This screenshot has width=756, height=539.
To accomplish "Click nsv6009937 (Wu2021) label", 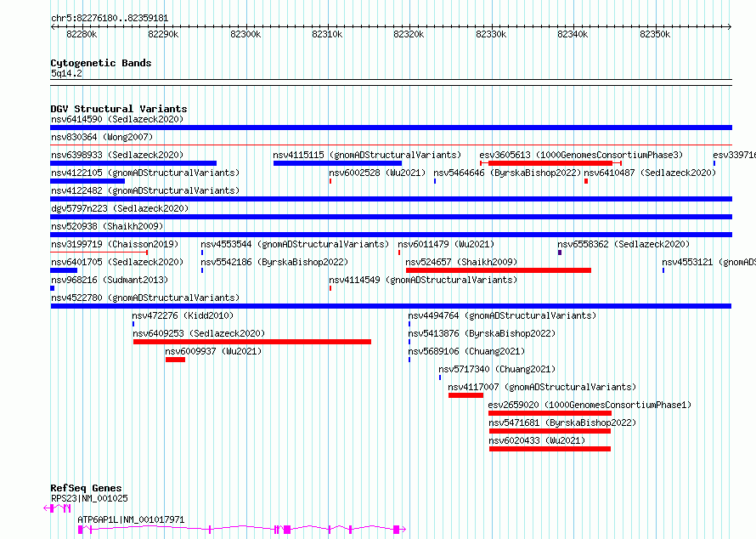I will coord(213,351).
